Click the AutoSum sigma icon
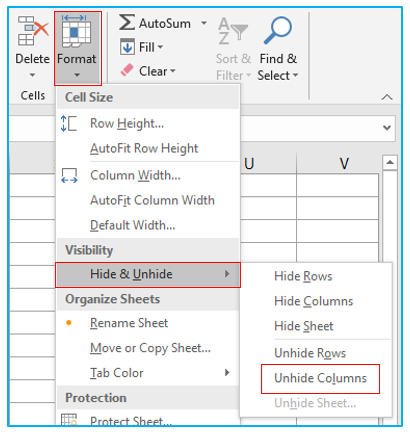The image size is (410, 435). (x=127, y=23)
